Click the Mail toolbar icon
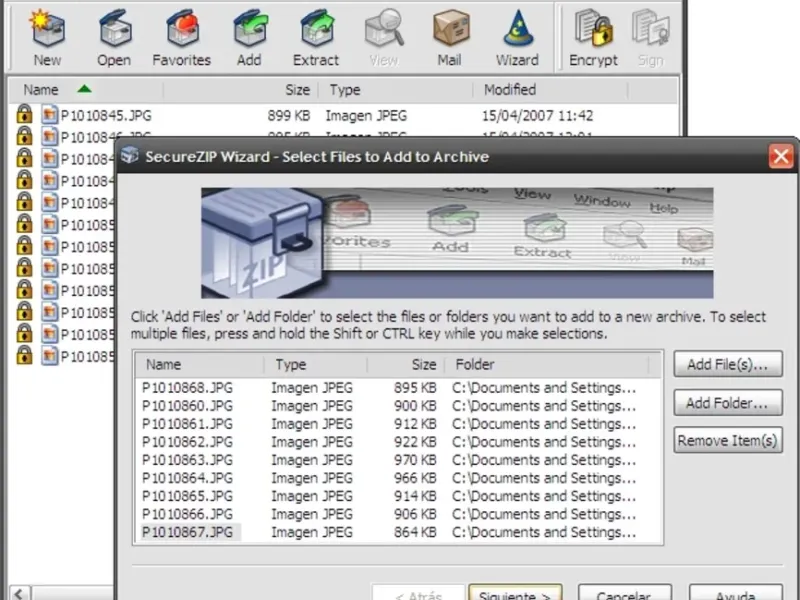The height and width of the screenshot is (600, 800). pos(450,38)
